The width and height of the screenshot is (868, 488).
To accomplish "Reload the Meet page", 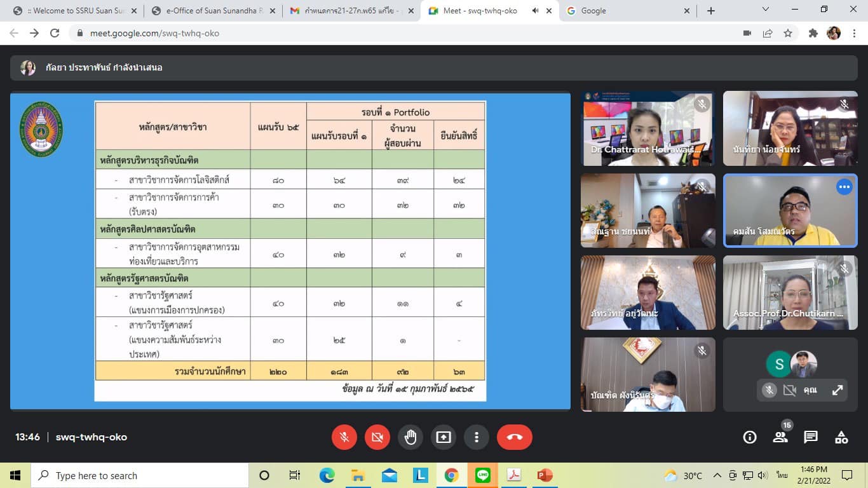I will [x=55, y=33].
